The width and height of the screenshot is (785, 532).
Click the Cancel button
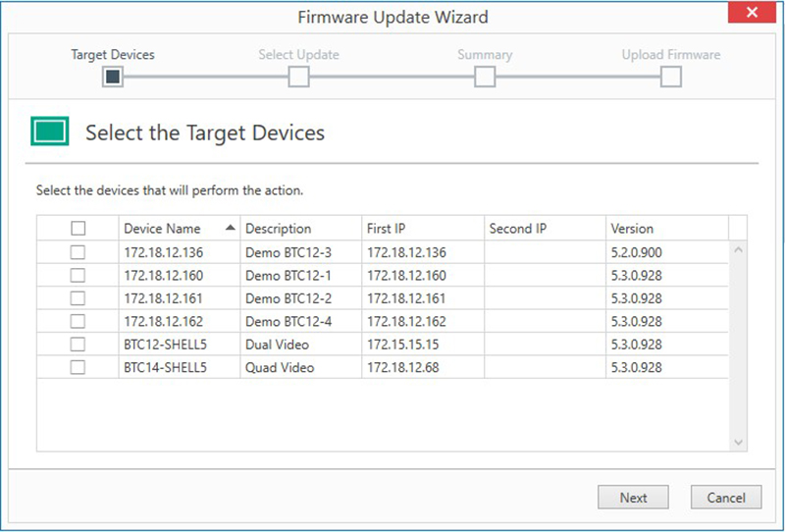pos(726,498)
